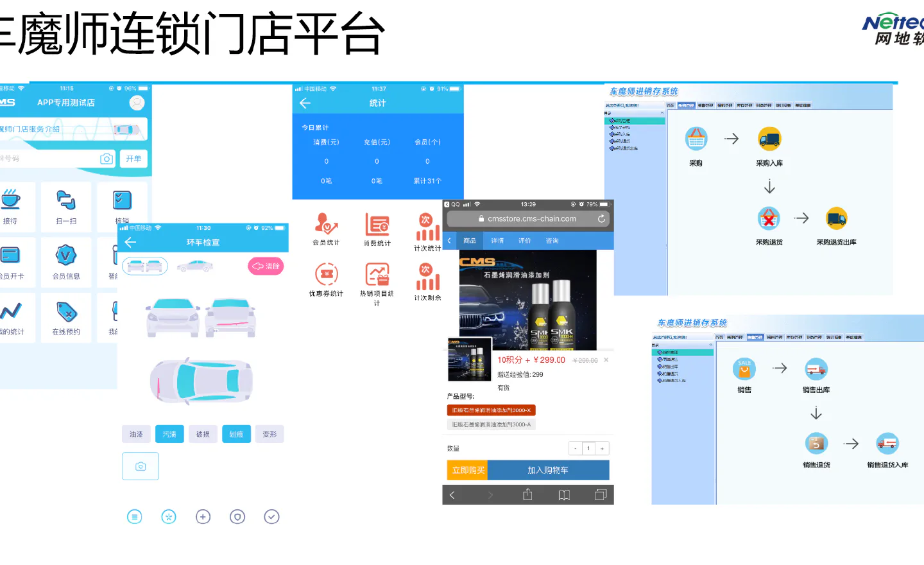The width and height of the screenshot is (924, 565).
Task: Click the 开单 button
Action: tap(133, 159)
